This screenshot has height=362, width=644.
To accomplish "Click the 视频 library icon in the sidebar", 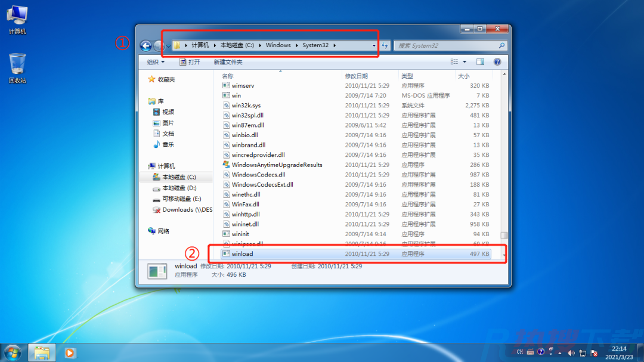I will pyautogui.click(x=156, y=112).
